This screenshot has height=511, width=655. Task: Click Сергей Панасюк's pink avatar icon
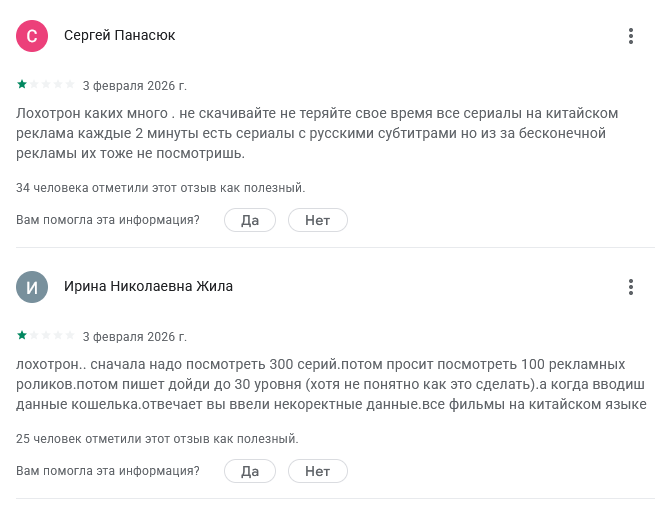pyautogui.click(x=33, y=36)
